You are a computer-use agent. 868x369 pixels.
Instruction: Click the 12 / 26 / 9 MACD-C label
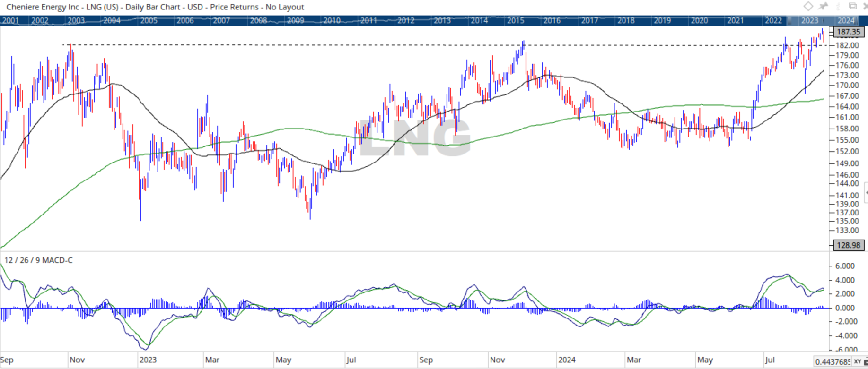pos(38,260)
